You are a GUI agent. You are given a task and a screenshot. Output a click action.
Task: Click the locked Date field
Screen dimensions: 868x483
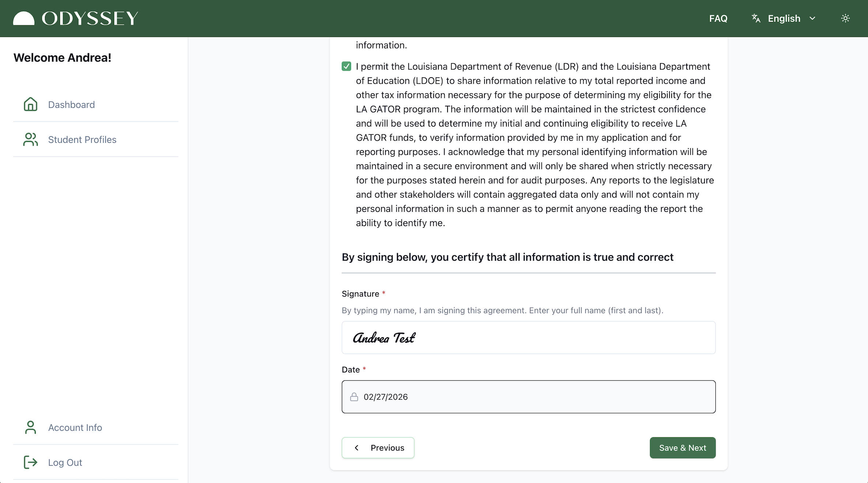(x=528, y=397)
